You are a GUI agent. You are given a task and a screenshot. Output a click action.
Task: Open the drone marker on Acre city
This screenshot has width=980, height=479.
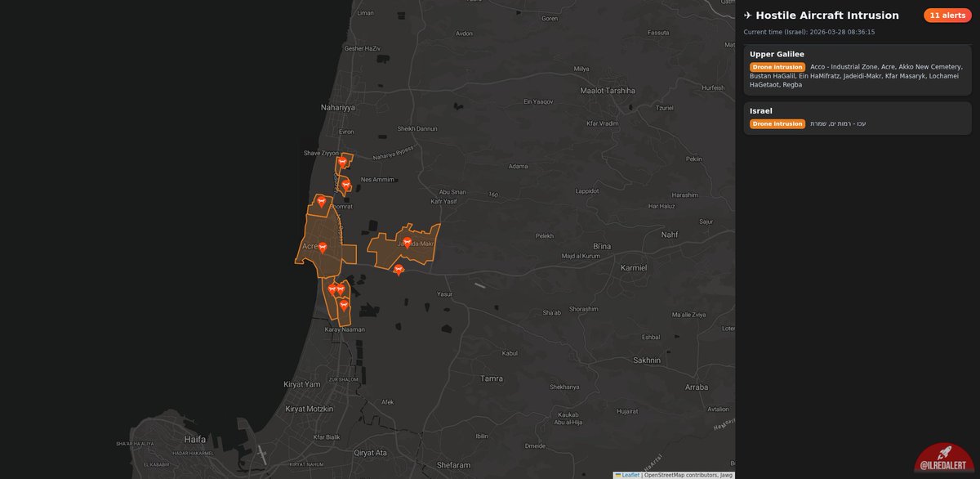point(323,247)
